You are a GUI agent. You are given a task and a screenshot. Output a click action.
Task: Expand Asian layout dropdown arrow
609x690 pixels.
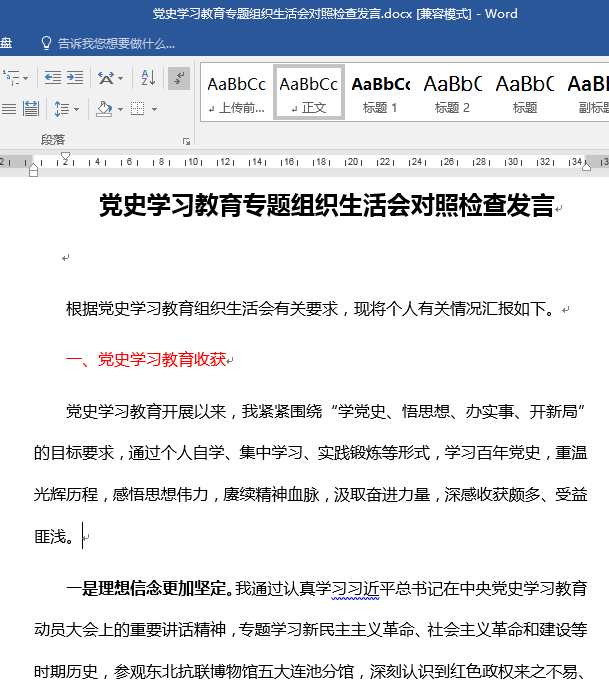pos(121,79)
